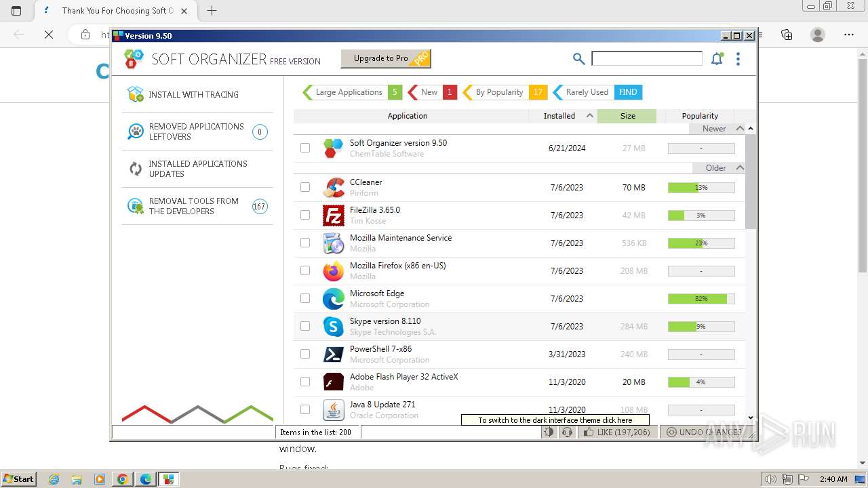Open Installed Applications Updates
868x488 pixels.
[197, 169]
